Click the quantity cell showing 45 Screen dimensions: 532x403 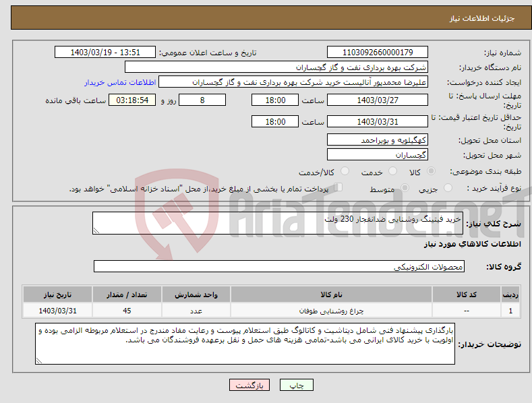click(127, 311)
